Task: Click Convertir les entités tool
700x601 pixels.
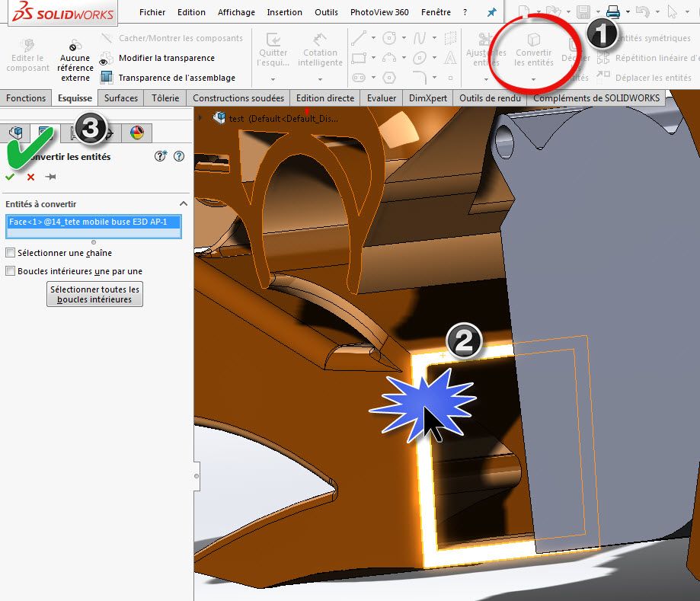Action: coord(533,50)
